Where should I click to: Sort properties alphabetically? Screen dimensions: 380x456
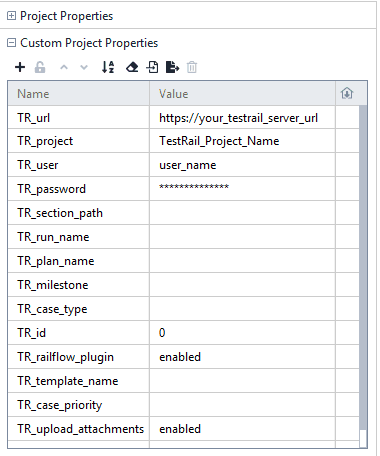(108, 67)
